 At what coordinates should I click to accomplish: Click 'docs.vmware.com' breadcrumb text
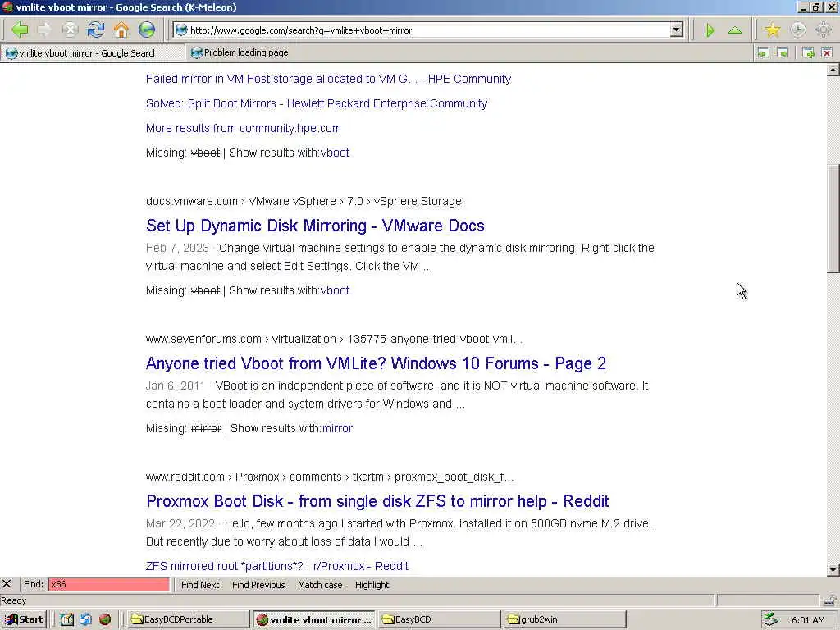[x=191, y=201]
